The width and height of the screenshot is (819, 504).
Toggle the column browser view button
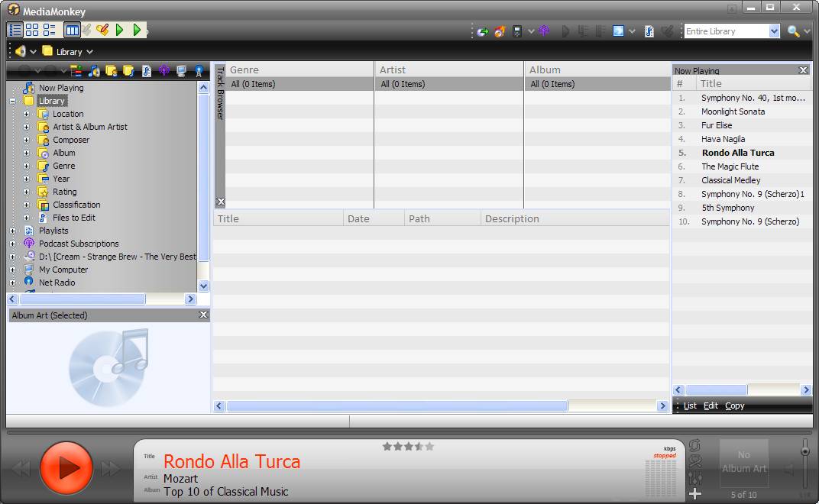(72, 30)
